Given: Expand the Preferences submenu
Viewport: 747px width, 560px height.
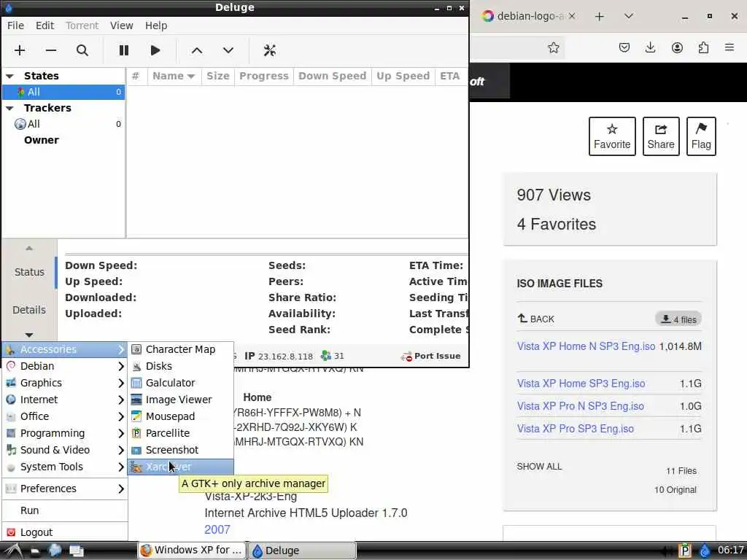Looking at the screenshot, I should [x=65, y=489].
